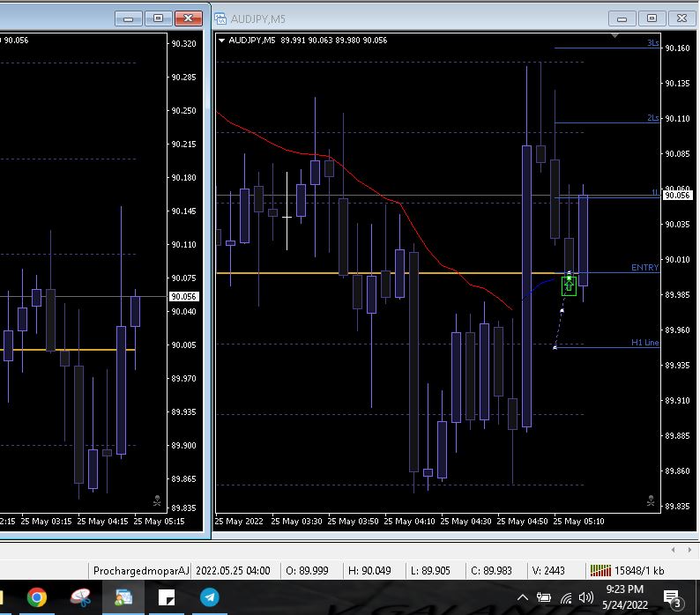700x615 pixels.
Task: Open the Snipping Tool taskbar icon
Action: point(80,597)
